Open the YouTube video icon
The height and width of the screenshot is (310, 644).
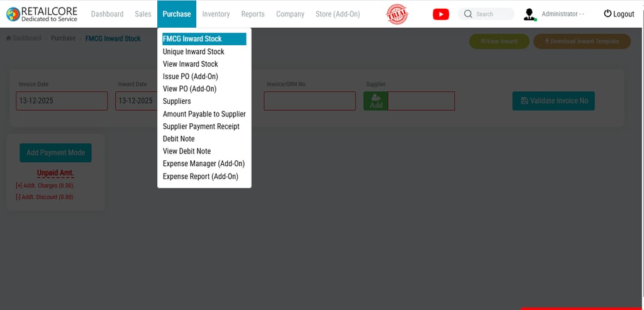tap(441, 14)
